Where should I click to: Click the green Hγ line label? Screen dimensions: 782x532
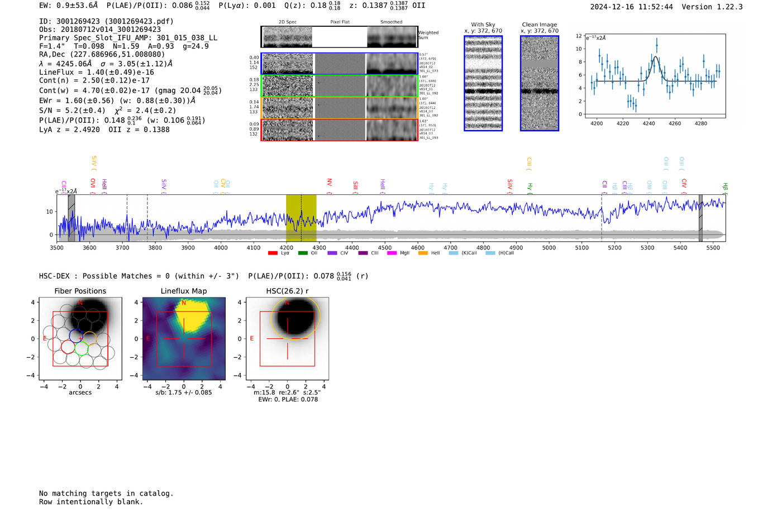coord(530,188)
